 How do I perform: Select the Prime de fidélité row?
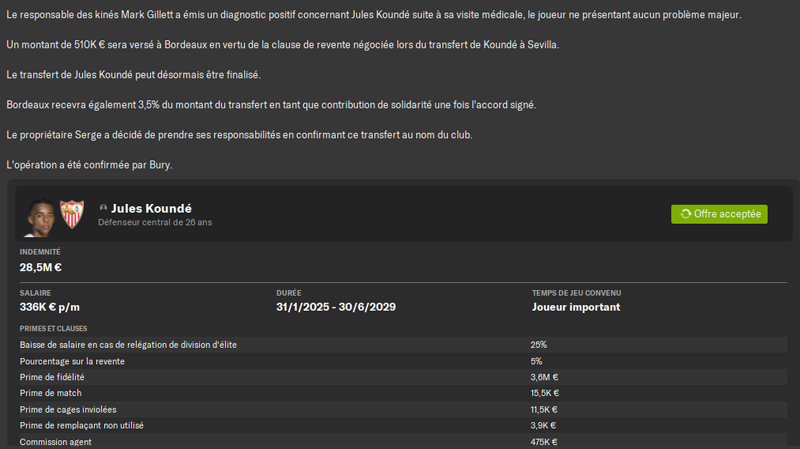[403, 377]
